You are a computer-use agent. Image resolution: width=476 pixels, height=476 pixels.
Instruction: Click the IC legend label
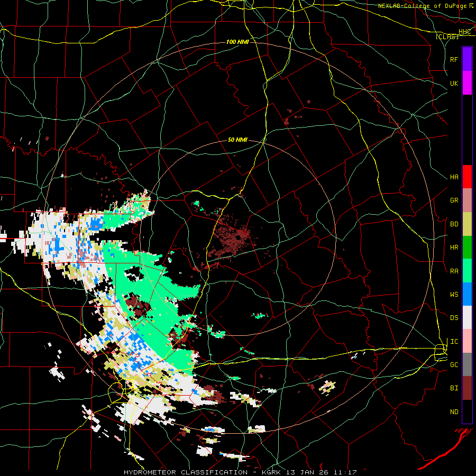454,342
